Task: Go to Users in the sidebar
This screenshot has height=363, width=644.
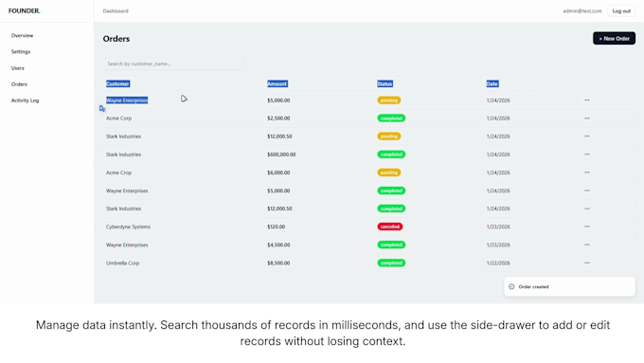Action: tap(18, 68)
